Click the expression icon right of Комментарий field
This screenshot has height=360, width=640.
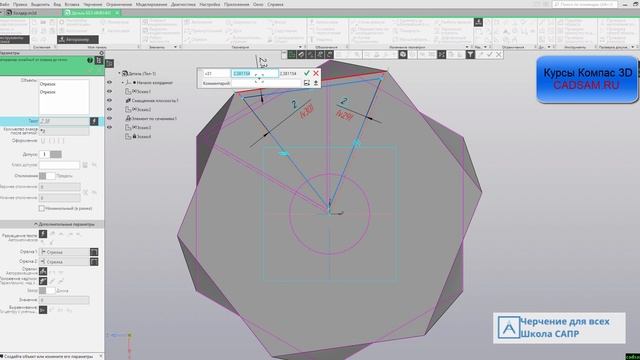(x=307, y=83)
